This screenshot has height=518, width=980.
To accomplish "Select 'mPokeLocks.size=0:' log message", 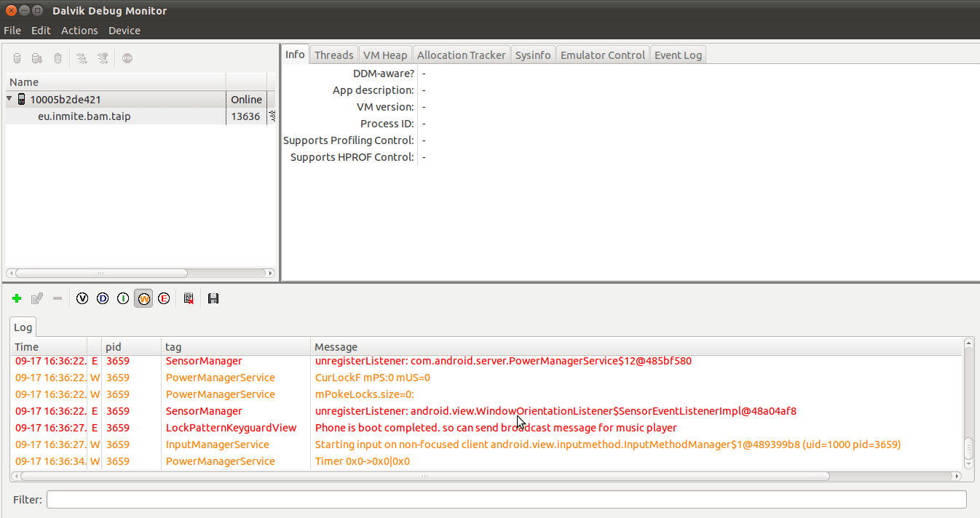I will click(x=364, y=394).
